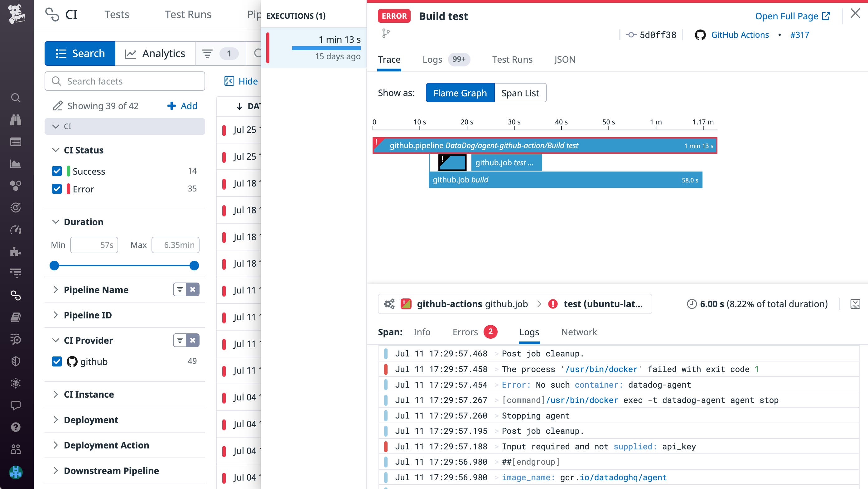Click the Datadog dog logo at top left
This screenshot has height=489, width=868.
17,14
